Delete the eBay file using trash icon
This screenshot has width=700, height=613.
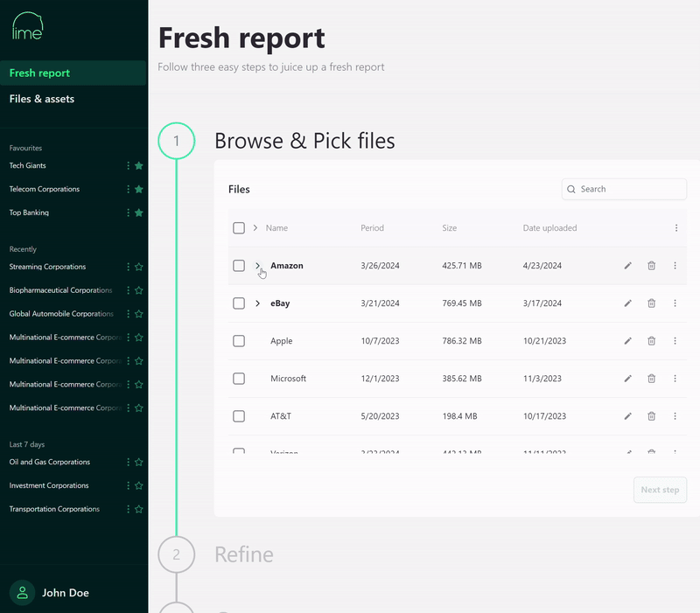click(651, 303)
